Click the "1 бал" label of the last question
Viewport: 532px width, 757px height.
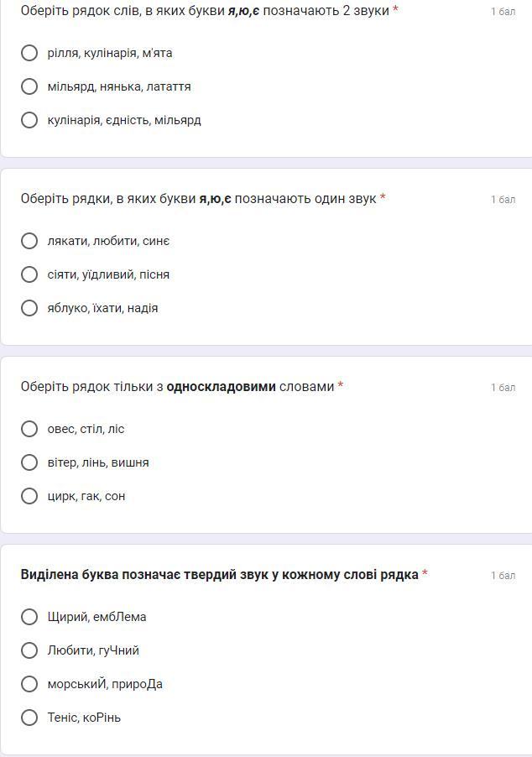(x=503, y=576)
